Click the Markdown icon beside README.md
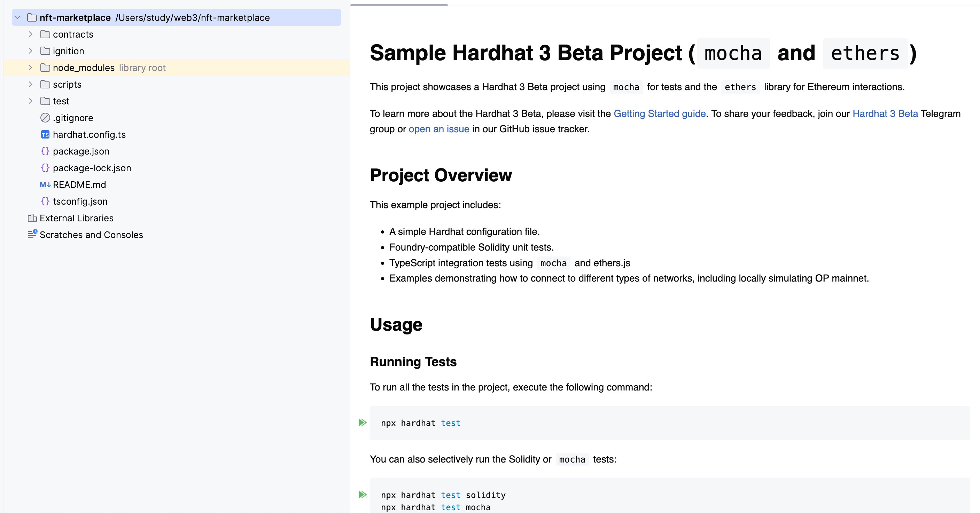 point(45,185)
